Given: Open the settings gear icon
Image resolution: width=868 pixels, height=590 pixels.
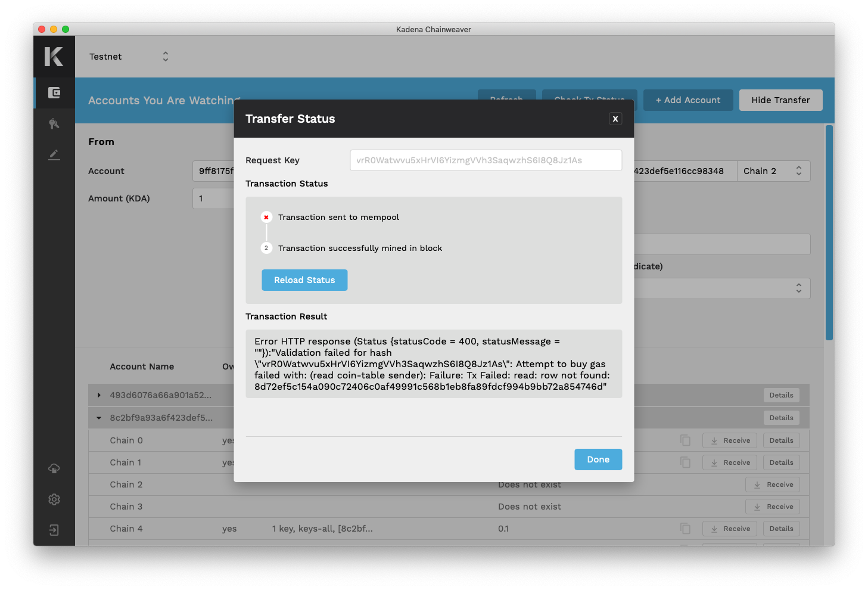Looking at the screenshot, I should tap(54, 499).
